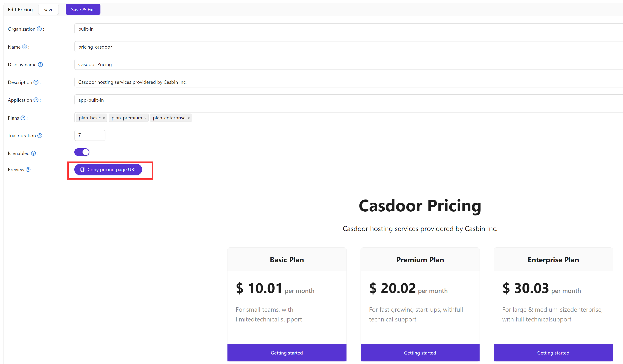The image size is (623, 364).
Task: Click Getting started under Premium Plan
Action: 420,353
